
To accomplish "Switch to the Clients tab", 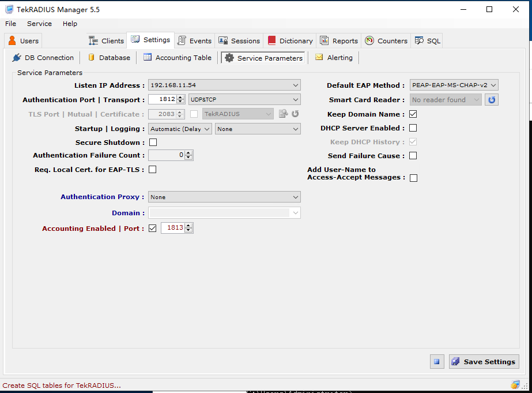I will (107, 41).
